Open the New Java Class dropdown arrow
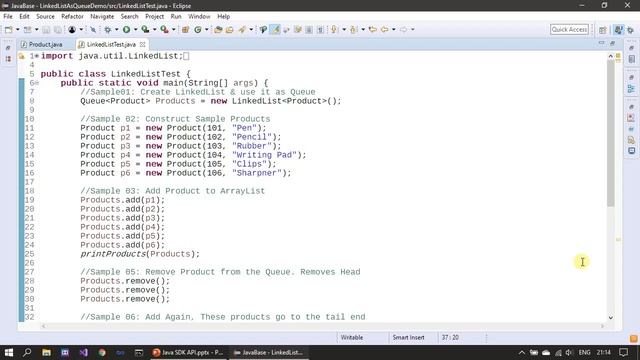Screen dimensions: 640x360 tap(207, 29)
